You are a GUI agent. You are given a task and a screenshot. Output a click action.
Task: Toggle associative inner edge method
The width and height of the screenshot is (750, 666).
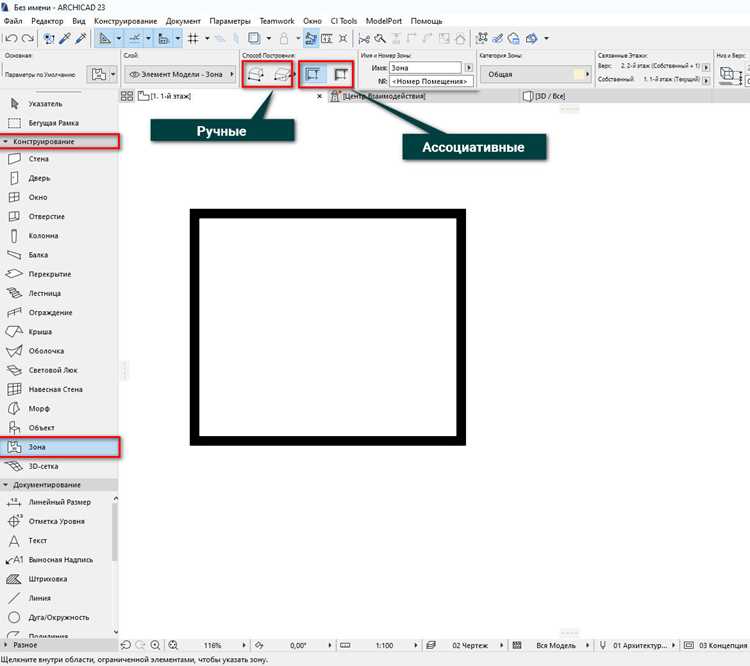[x=312, y=74]
